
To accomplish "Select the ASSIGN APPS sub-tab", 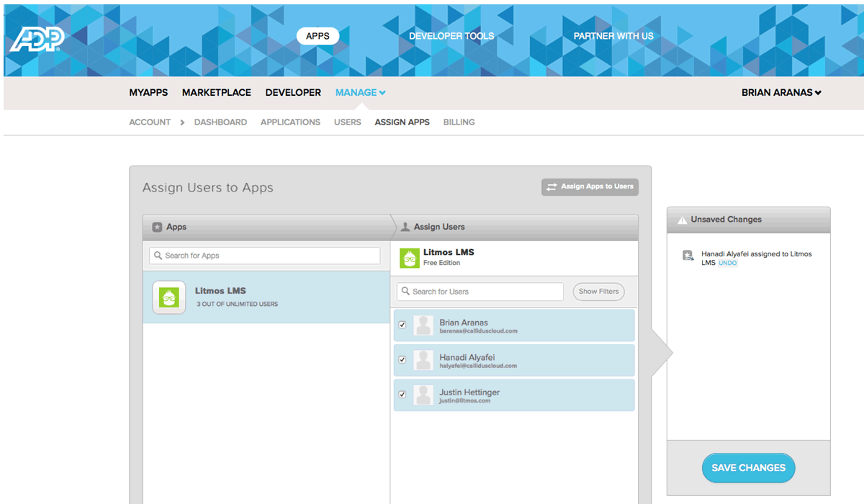I will (x=402, y=122).
